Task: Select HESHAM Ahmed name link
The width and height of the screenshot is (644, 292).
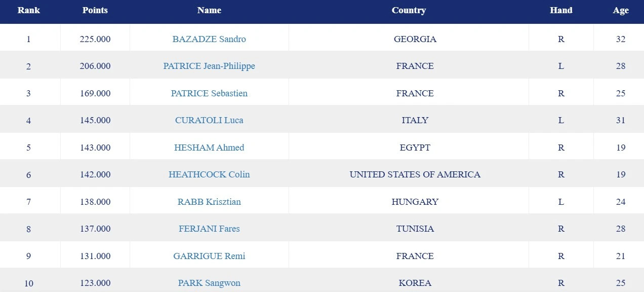Action: point(209,148)
